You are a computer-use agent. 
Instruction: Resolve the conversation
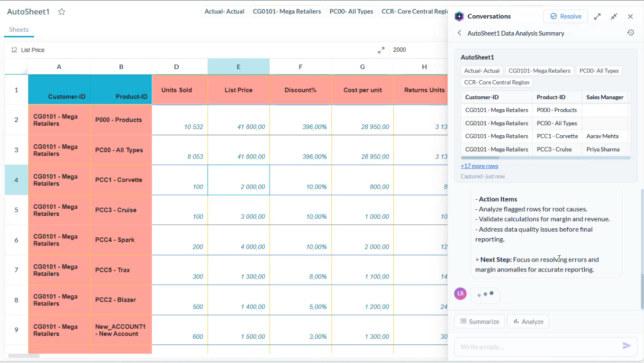tap(565, 16)
